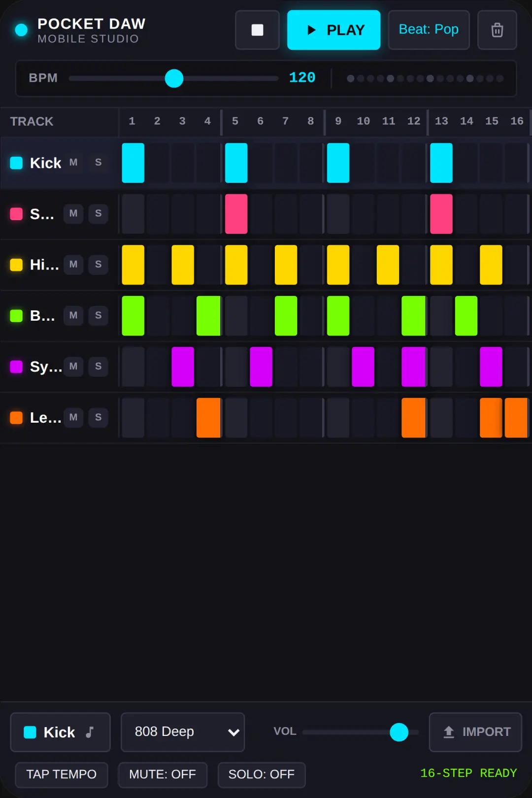
Task: Toggle orange Lead step 12 pad
Action: point(413,418)
